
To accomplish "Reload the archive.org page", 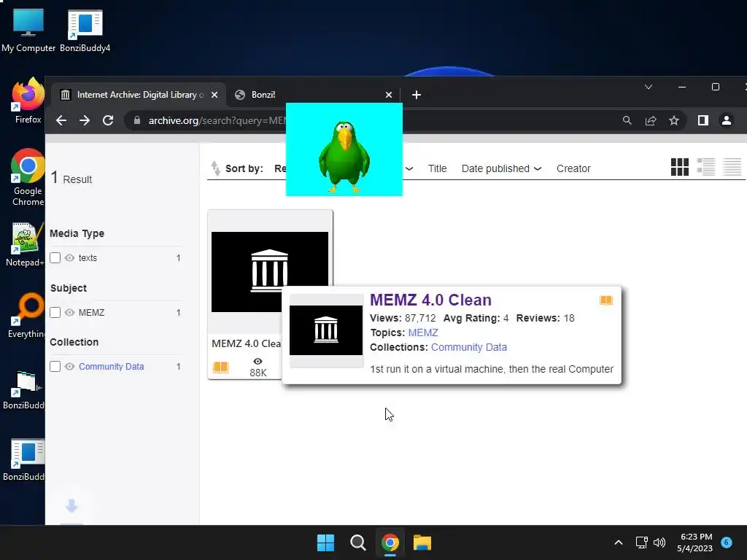I will pyautogui.click(x=108, y=120).
